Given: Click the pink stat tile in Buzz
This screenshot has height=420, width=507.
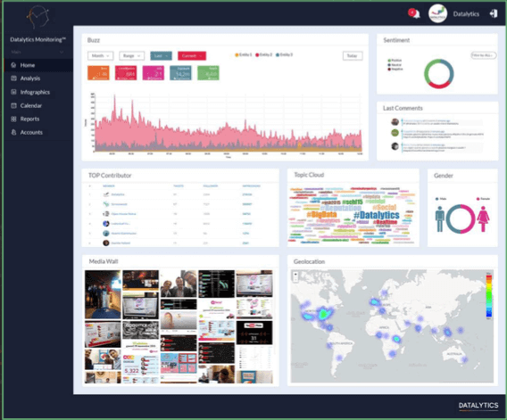Looking at the screenshot, I should pyautogui.click(x=154, y=73).
